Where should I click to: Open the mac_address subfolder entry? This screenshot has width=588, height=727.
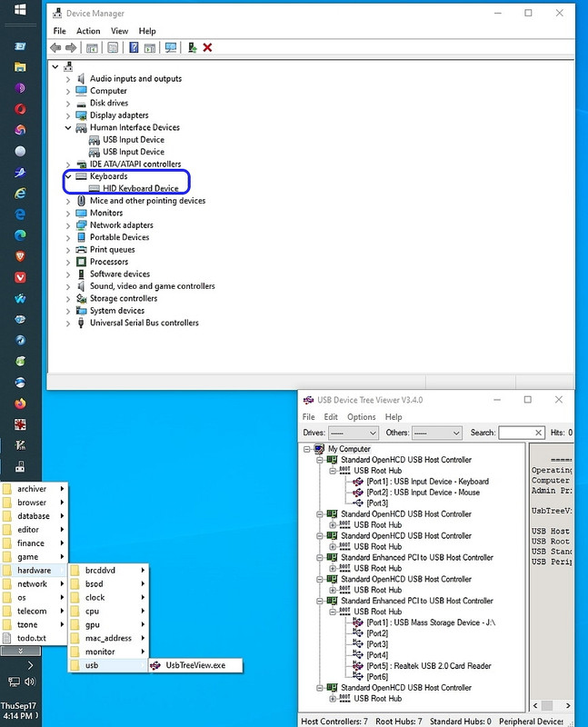tap(108, 639)
